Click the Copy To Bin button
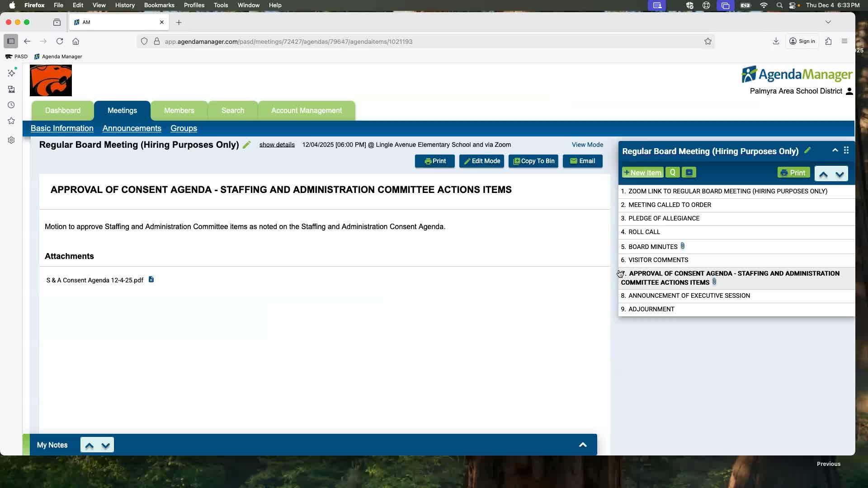Image resolution: width=868 pixels, height=488 pixels. click(533, 161)
